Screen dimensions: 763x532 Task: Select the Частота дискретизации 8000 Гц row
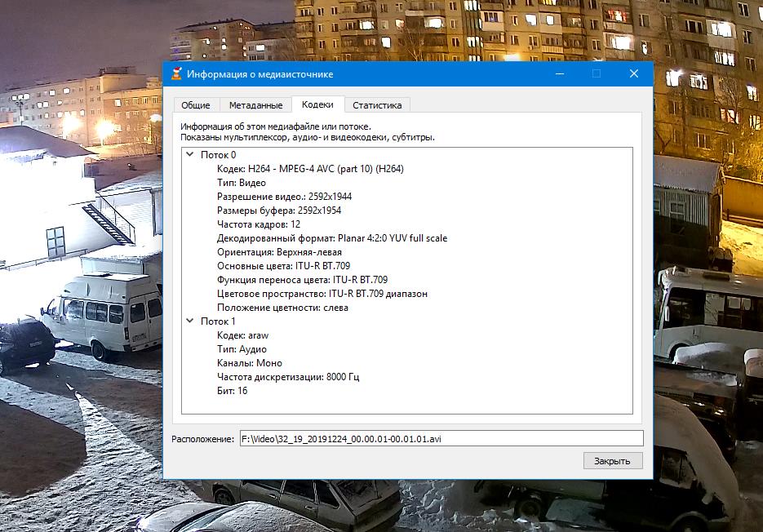(x=287, y=377)
